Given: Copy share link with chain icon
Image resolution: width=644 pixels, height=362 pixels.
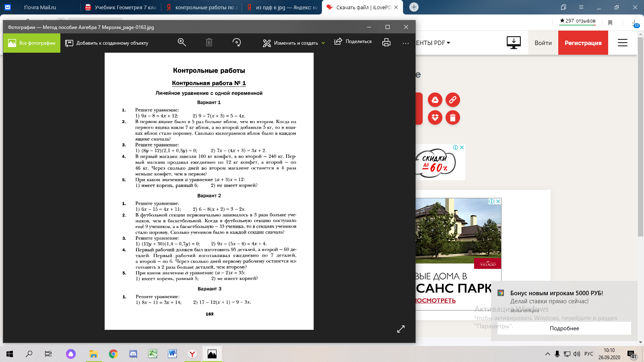Looking at the screenshot, I should tap(453, 100).
